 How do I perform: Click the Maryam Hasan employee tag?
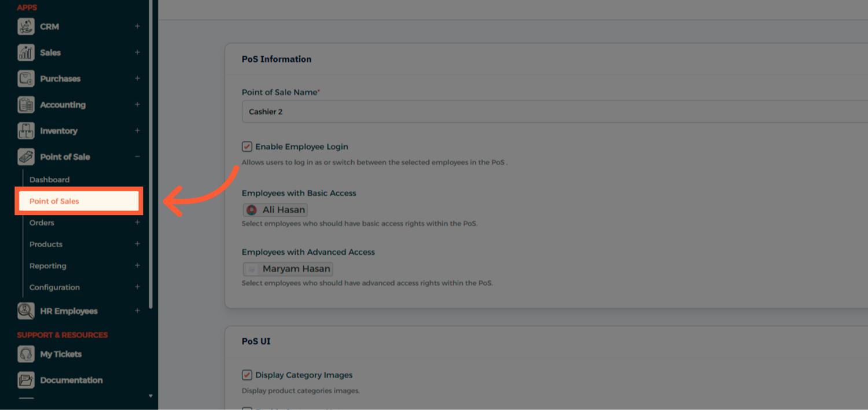tap(288, 269)
